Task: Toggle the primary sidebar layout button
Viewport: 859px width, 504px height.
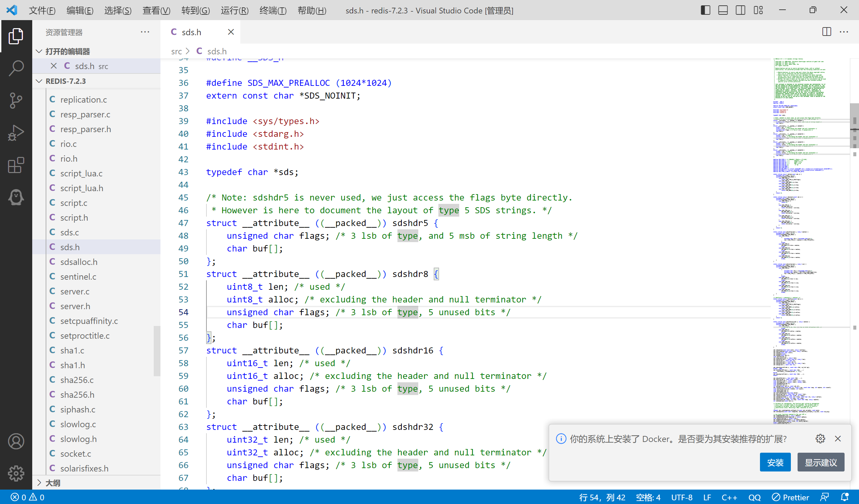Action: 705,10
